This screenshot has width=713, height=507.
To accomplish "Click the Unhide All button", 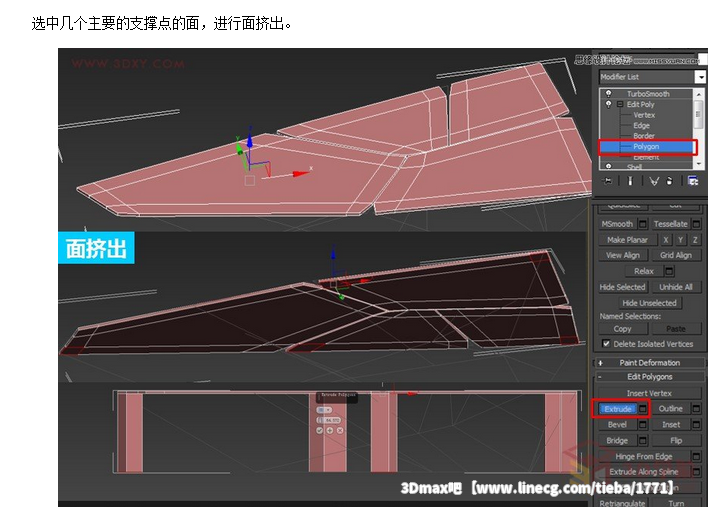I will coord(676,287).
